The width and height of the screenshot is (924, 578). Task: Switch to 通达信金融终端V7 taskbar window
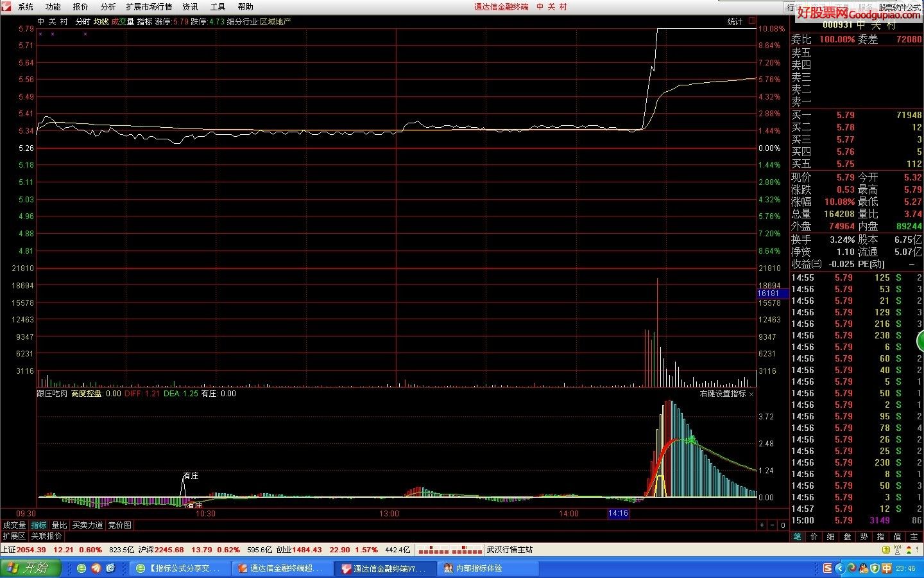pos(385,568)
